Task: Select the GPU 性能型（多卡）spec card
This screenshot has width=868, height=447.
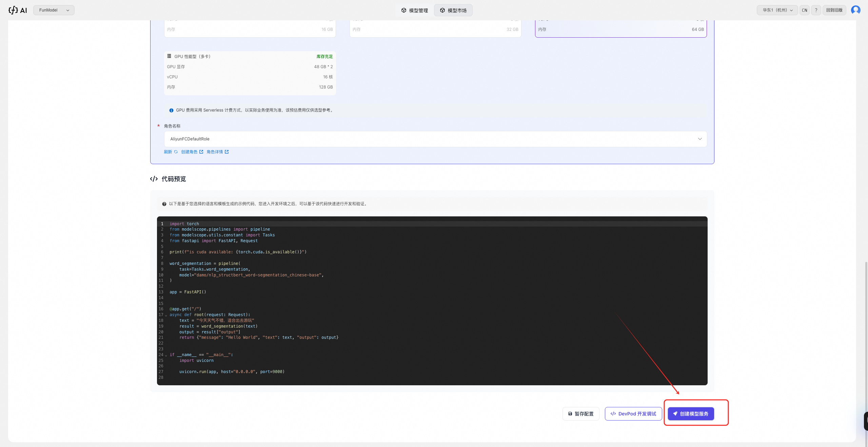Action: (x=250, y=73)
